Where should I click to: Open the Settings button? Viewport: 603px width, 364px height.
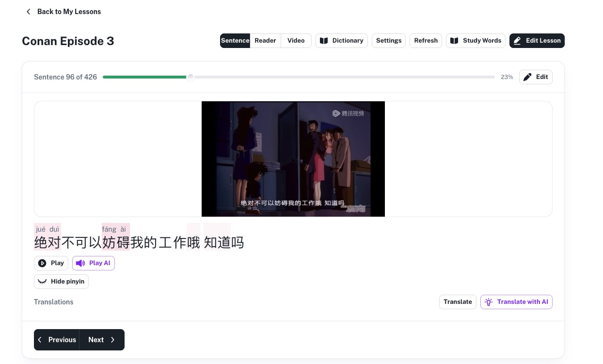(389, 41)
